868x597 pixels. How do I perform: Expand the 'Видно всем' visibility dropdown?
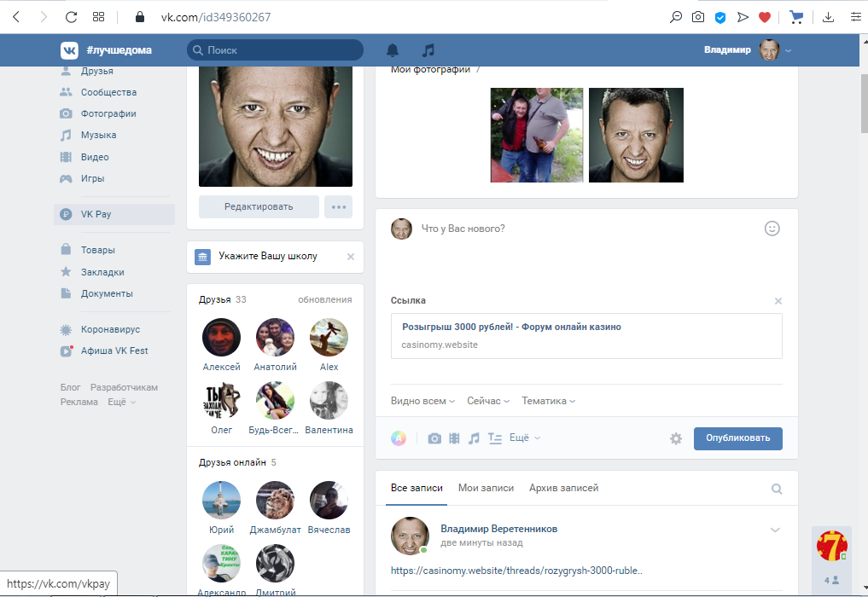[x=422, y=401]
